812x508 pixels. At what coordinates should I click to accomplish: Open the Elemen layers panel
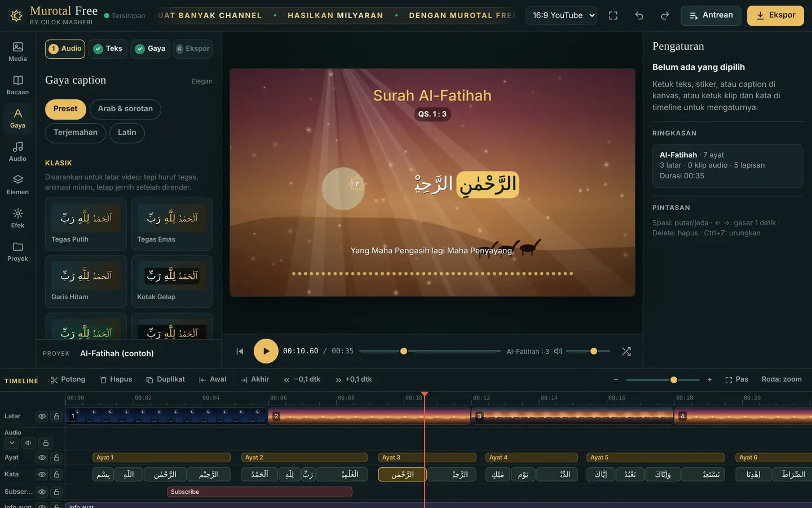point(17,185)
